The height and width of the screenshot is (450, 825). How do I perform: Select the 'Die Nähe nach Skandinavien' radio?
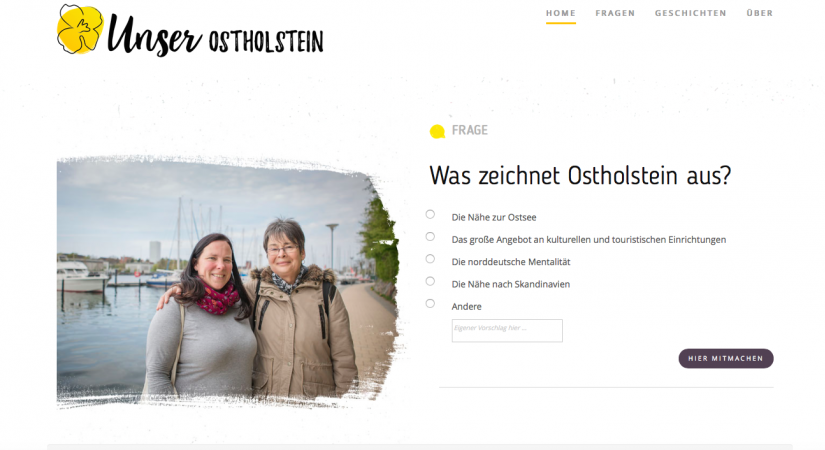pos(430,281)
